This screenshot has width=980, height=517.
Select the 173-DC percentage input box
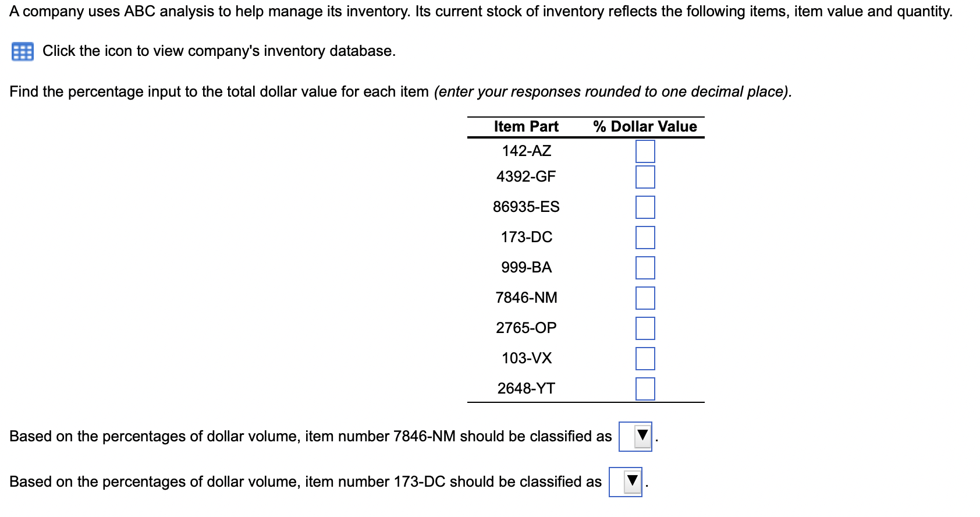click(x=645, y=238)
